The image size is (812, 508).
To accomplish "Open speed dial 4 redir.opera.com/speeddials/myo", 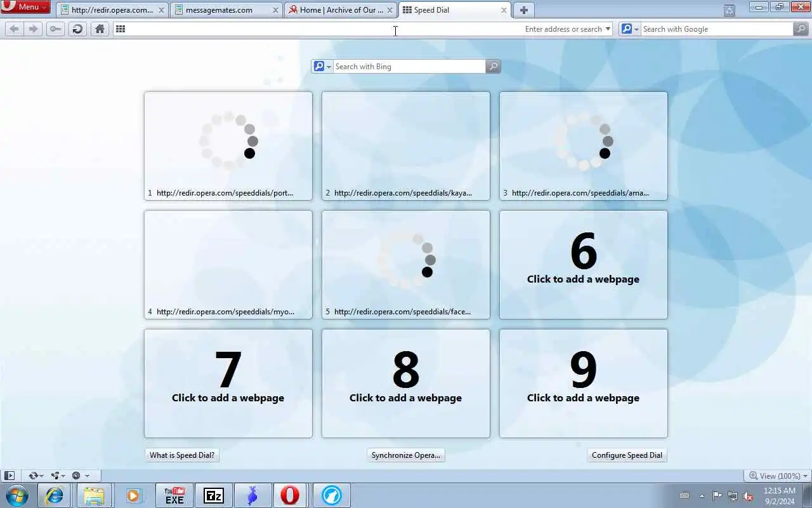I will 228,265.
